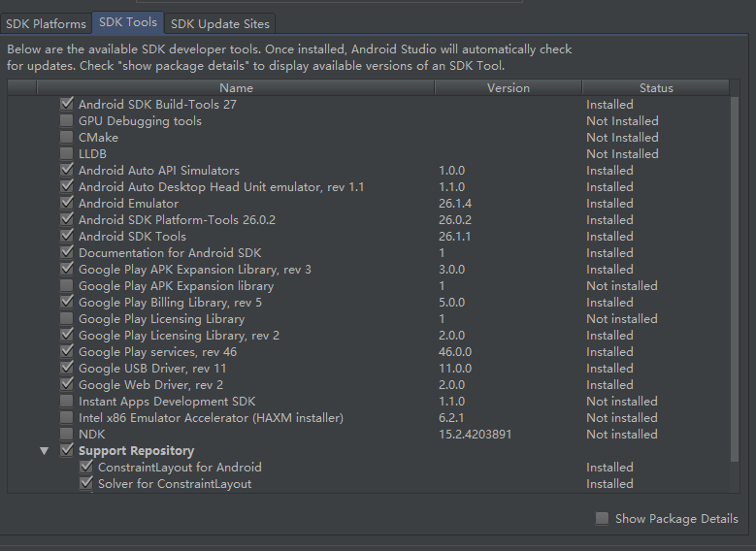Enable the Show Package Details checkbox
The width and height of the screenshot is (756, 551).
[602, 518]
